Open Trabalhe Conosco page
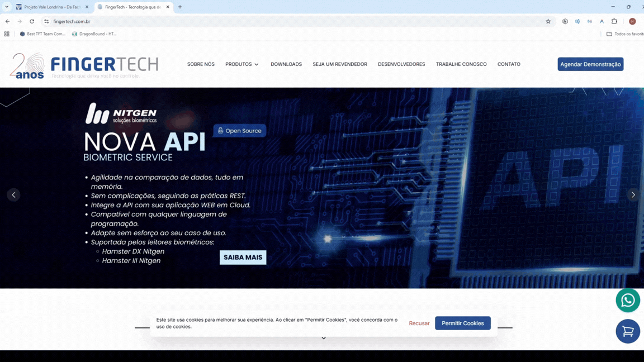The height and width of the screenshot is (362, 644). 461,64
